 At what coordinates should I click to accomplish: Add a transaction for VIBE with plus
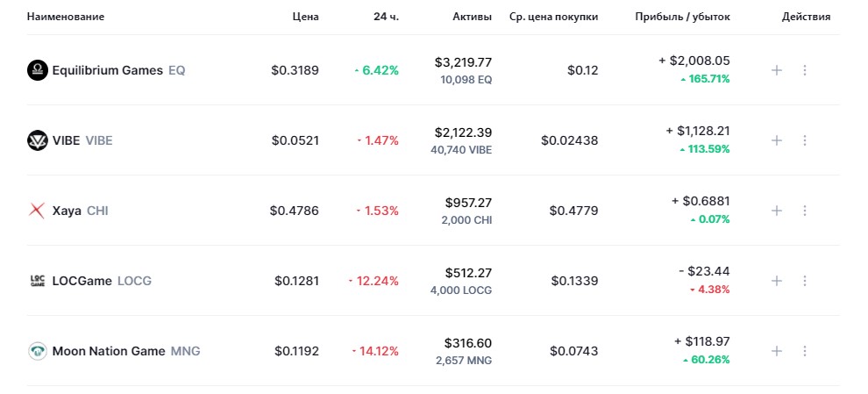[x=777, y=140]
